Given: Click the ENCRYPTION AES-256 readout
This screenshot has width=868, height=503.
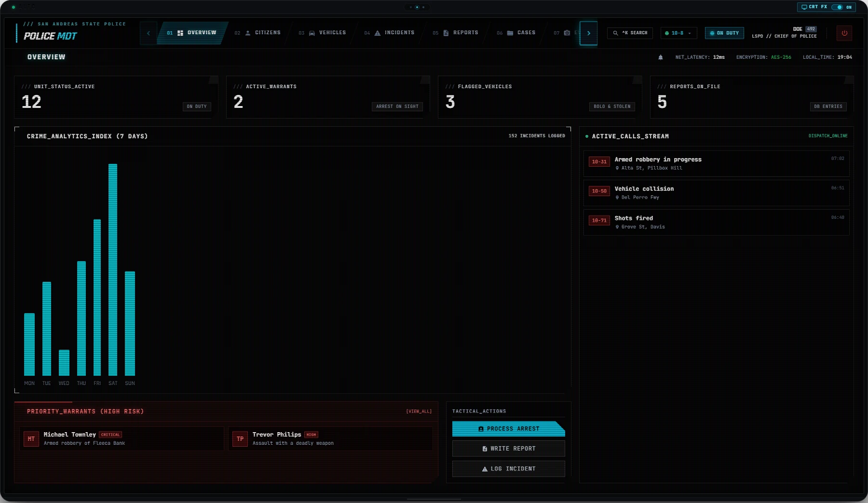Looking at the screenshot, I should (764, 57).
